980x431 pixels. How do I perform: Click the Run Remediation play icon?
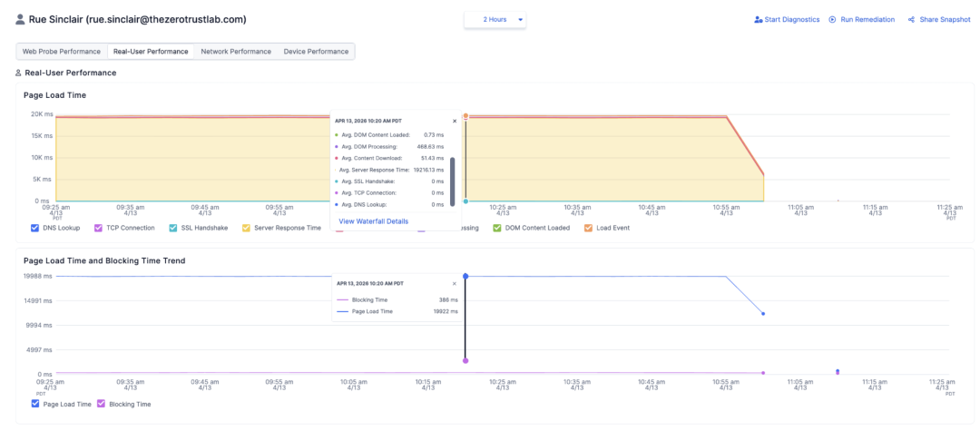[832, 19]
